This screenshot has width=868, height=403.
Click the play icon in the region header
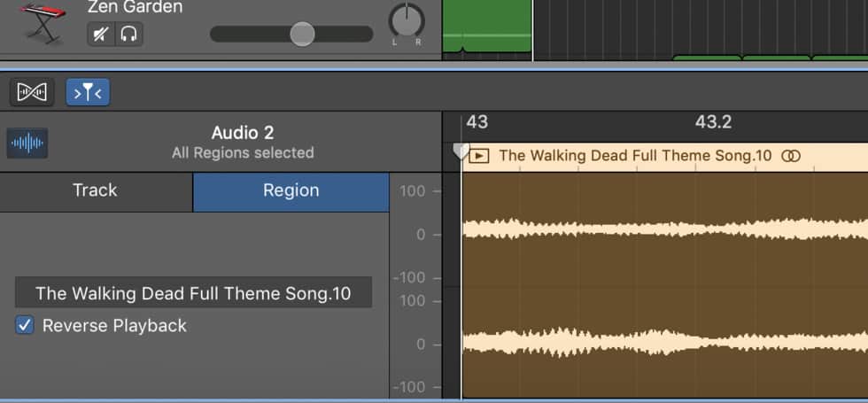[479, 156]
